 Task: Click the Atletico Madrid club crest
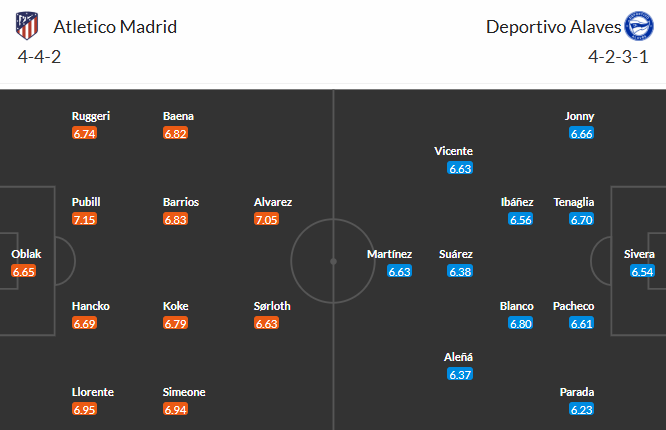[x=27, y=26]
